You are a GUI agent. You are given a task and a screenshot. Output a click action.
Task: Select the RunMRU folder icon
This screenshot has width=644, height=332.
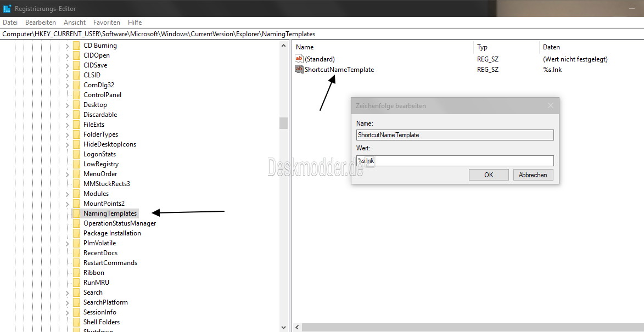point(76,283)
